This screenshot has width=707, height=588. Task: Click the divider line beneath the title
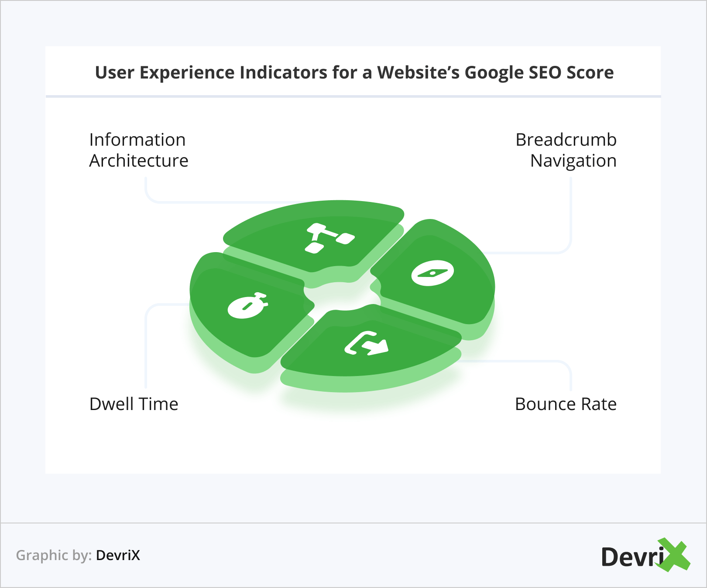tap(353, 96)
